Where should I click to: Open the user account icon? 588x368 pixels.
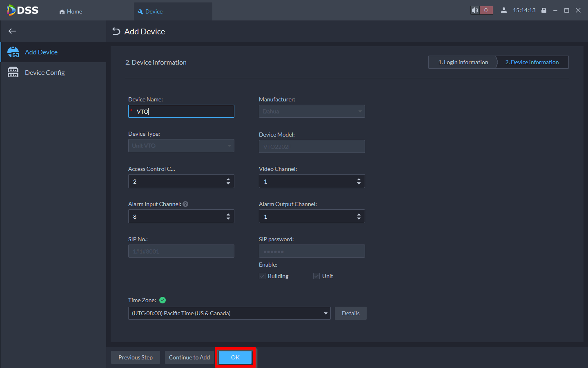point(504,10)
